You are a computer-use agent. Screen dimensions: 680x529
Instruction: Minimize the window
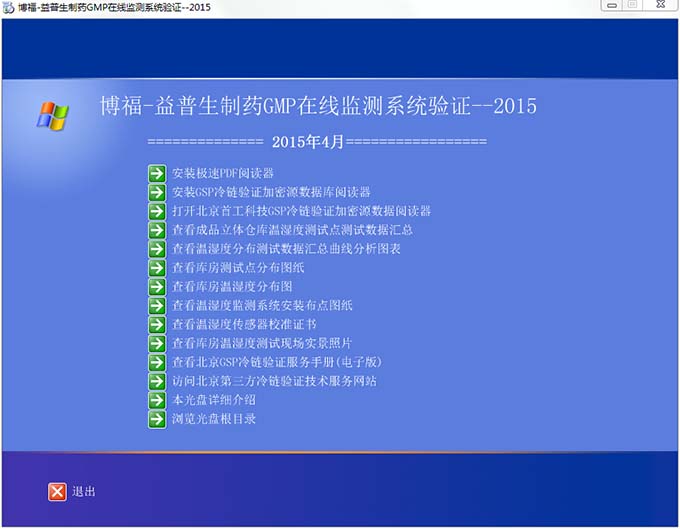pos(612,5)
